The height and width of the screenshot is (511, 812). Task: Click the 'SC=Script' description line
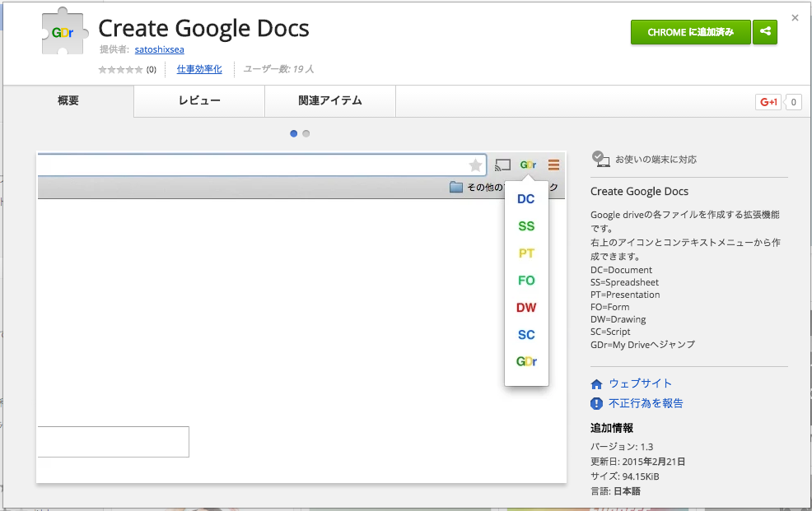(610, 332)
